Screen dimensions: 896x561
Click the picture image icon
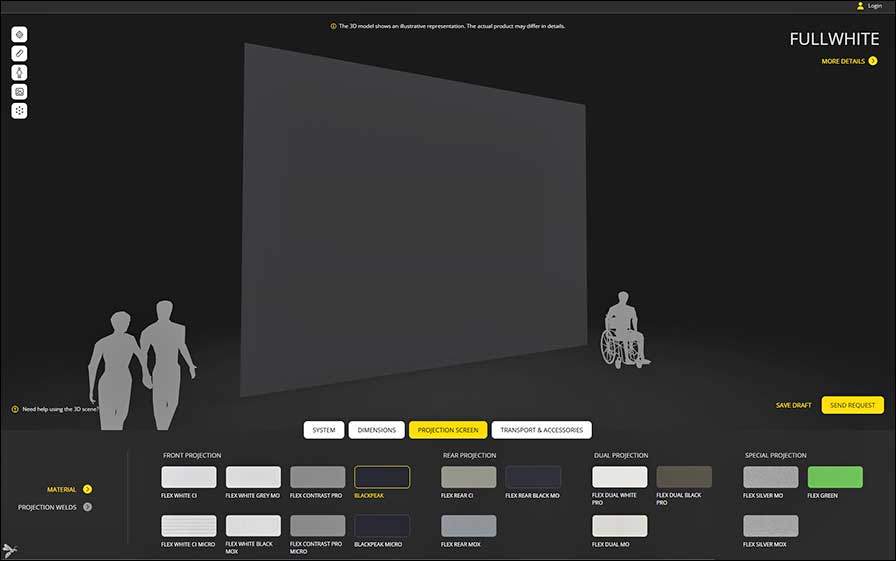19,91
